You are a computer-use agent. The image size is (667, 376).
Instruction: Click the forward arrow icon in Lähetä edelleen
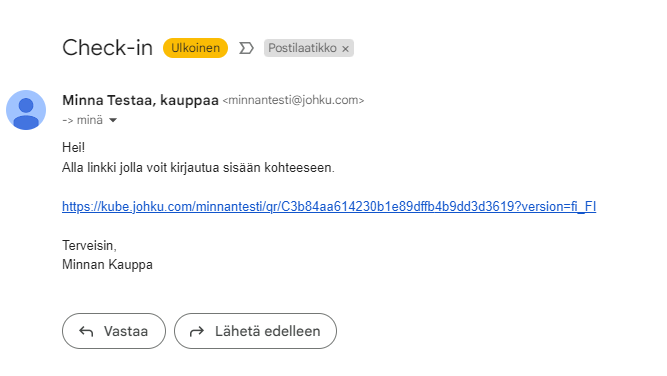197,331
